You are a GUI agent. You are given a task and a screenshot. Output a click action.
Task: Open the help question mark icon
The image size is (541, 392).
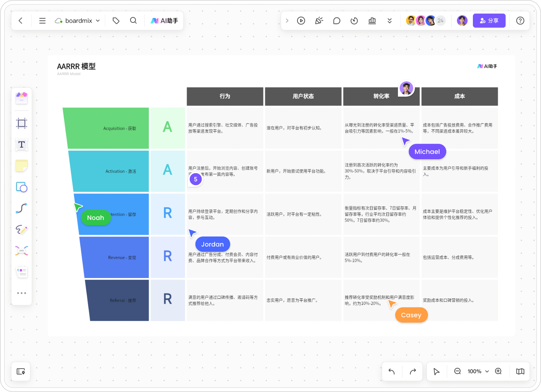click(520, 21)
